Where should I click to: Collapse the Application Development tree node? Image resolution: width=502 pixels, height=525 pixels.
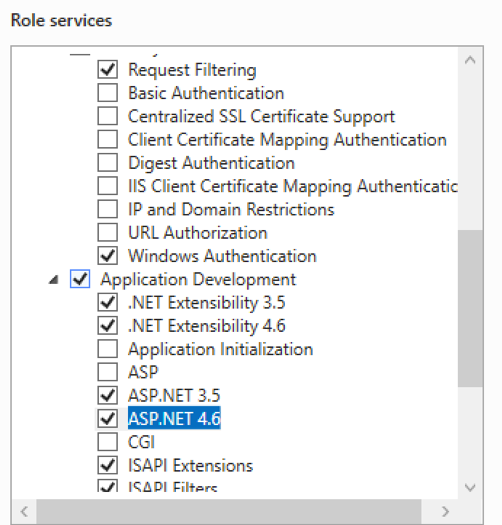click(x=54, y=280)
